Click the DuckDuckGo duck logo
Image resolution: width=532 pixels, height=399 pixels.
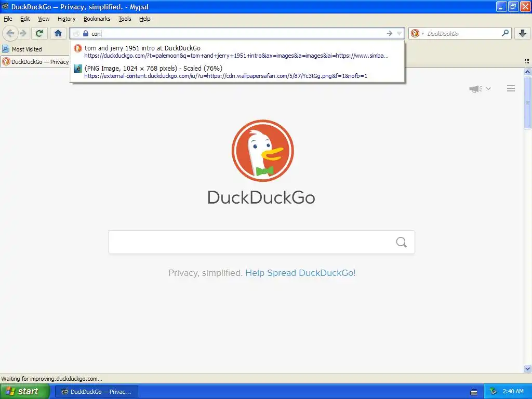click(262, 151)
